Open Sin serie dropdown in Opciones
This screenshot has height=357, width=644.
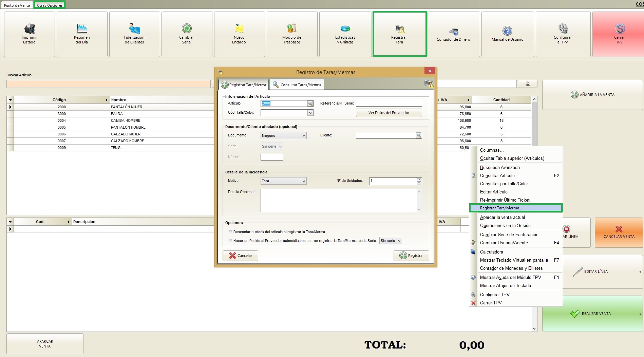pos(391,241)
